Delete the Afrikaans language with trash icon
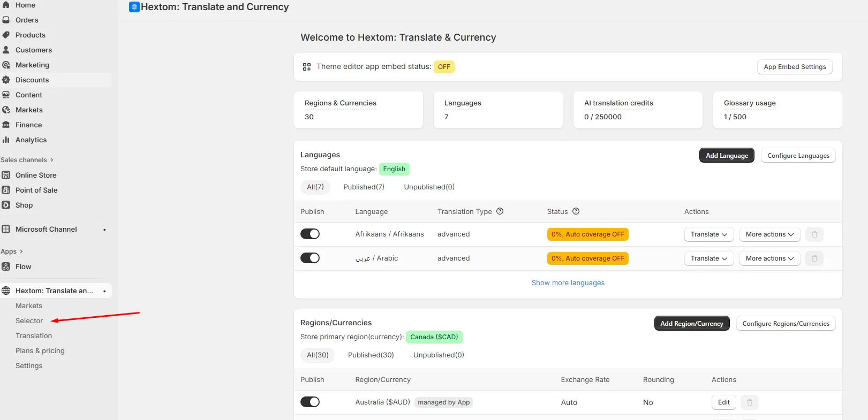The width and height of the screenshot is (868, 420). point(814,234)
